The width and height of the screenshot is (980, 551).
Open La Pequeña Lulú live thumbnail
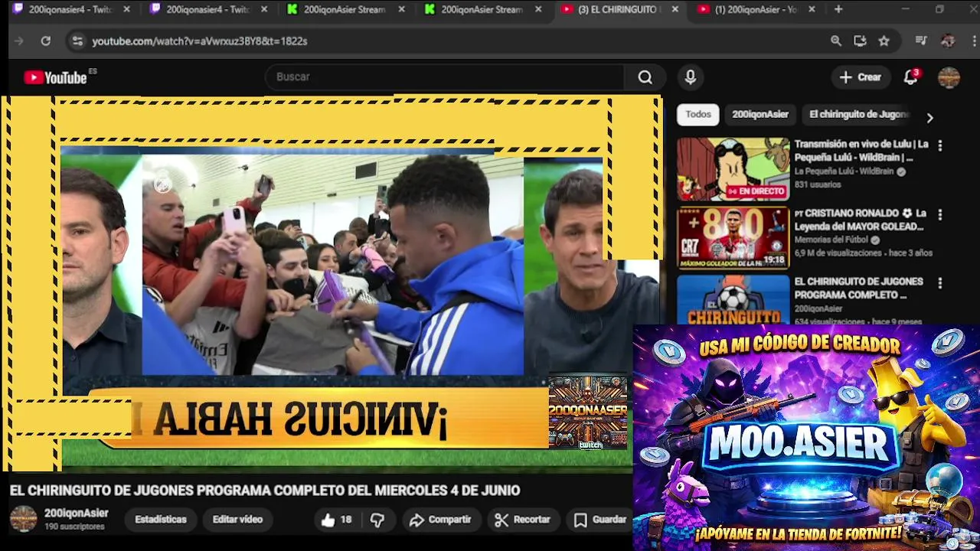point(733,169)
